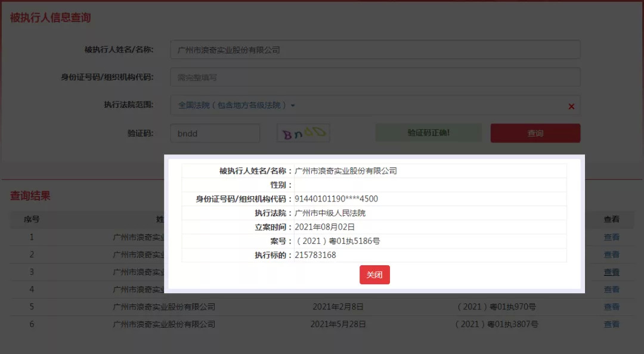Click the red 关闭 button in the dialog
This screenshot has height=354, width=644.
click(x=374, y=275)
